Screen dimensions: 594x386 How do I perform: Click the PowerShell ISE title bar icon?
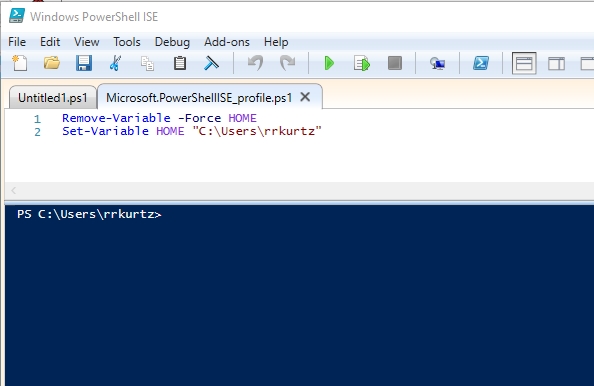point(17,16)
